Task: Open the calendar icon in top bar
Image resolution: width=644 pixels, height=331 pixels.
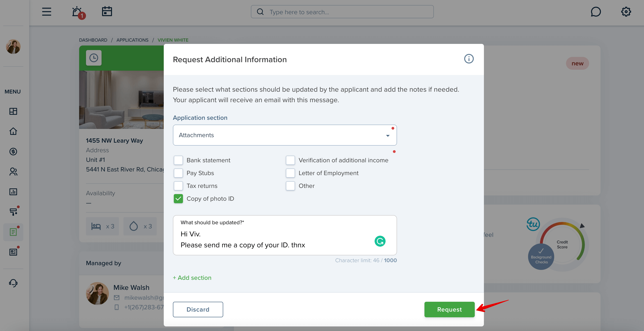Action: click(x=107, y=11)
